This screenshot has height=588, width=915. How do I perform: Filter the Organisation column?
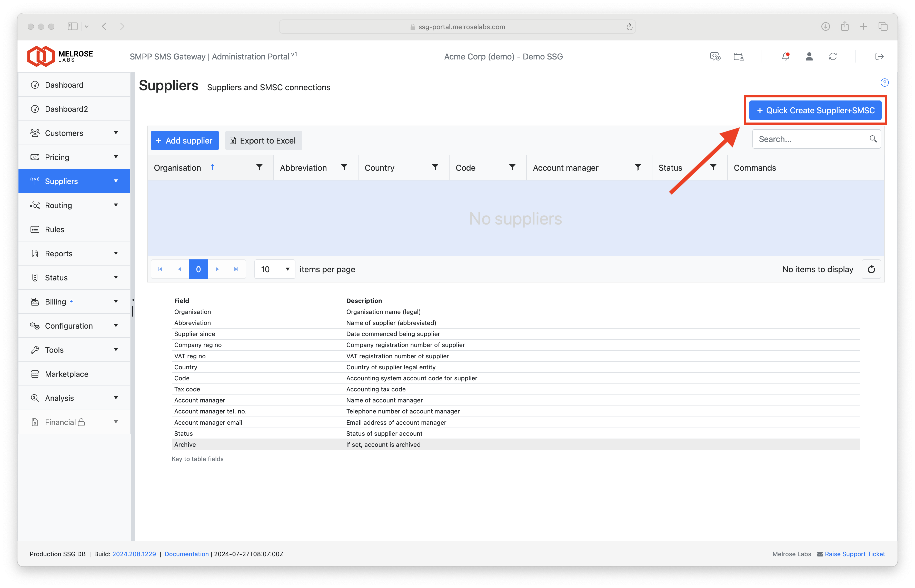[x=259, y=168]
